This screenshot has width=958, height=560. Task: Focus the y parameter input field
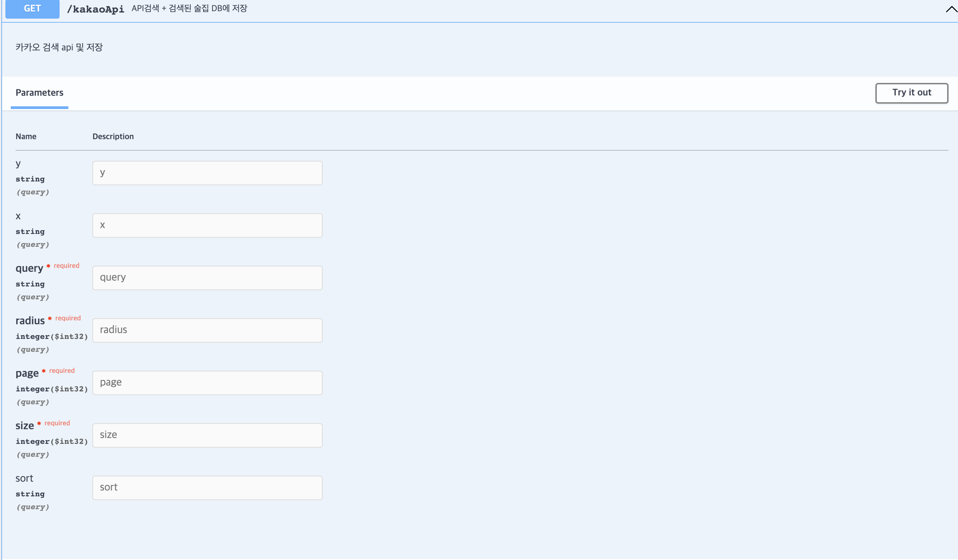207,173
